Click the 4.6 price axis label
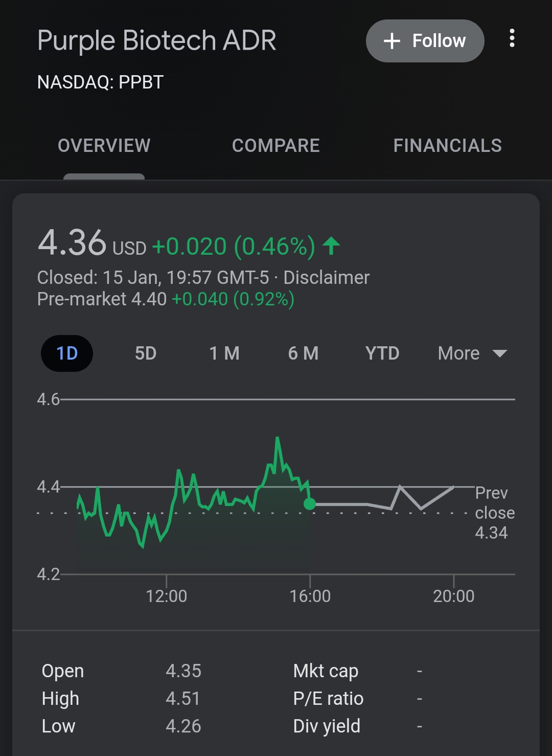Image resolution: width=552 pixels, height=756 pixels. tap(49, 399)
